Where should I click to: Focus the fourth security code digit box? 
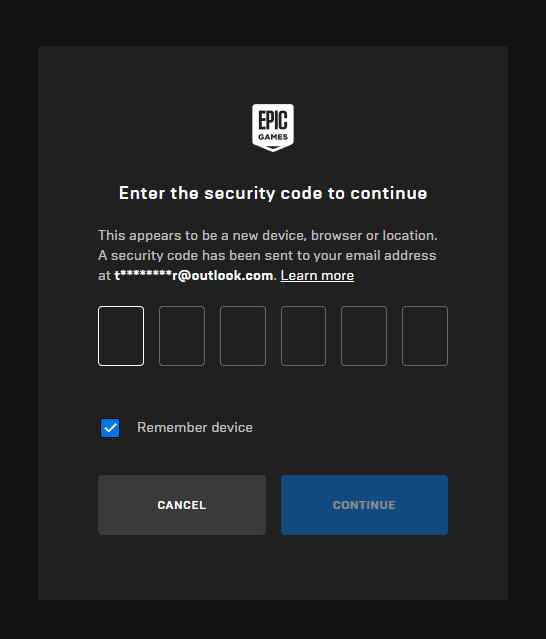coord(304,336)
